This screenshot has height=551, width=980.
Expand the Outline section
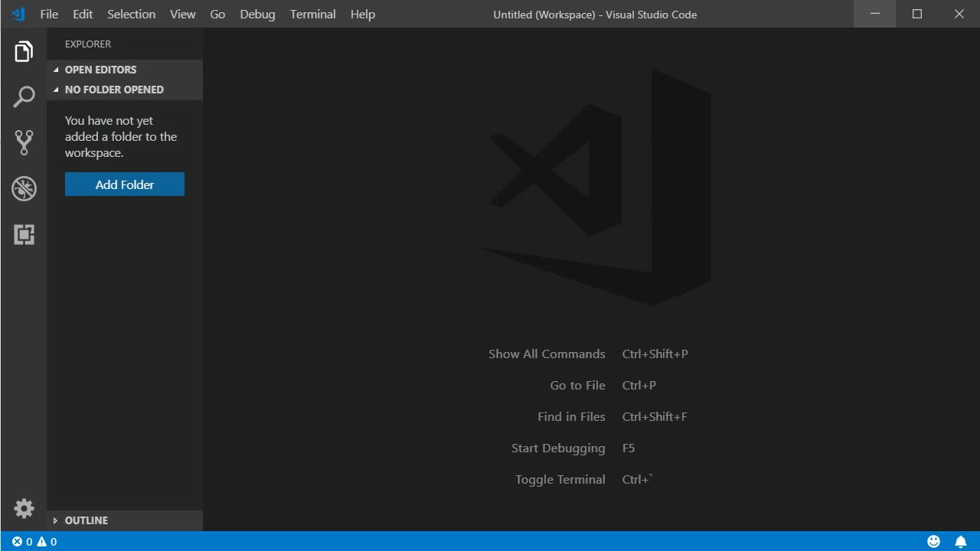[x=125, y=520]
